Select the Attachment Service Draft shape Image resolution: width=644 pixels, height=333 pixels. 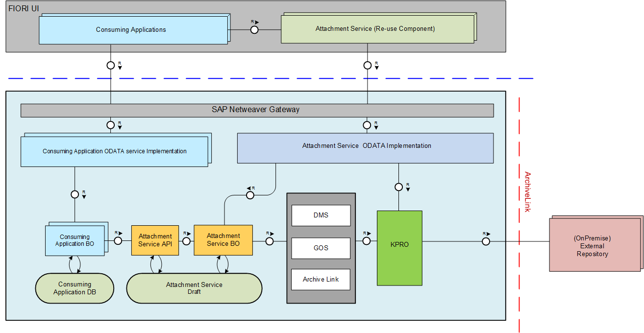coord(194,288)
